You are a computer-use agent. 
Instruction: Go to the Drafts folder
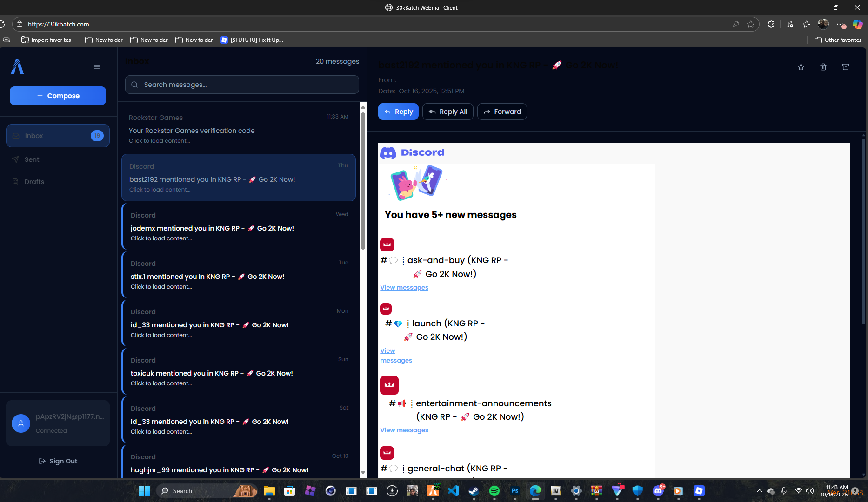click(x=34, y=182)
